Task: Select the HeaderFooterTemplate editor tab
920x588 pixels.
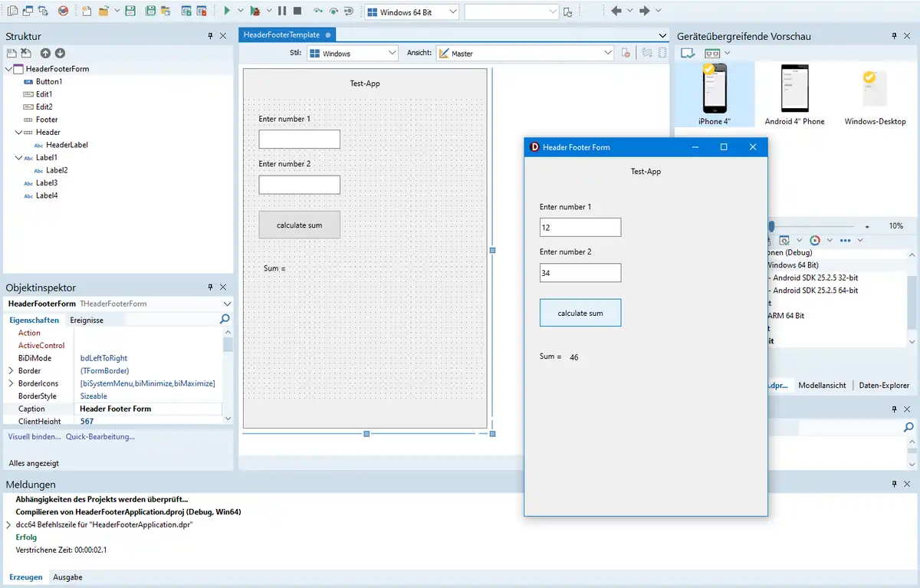Action: coord(287,34)
